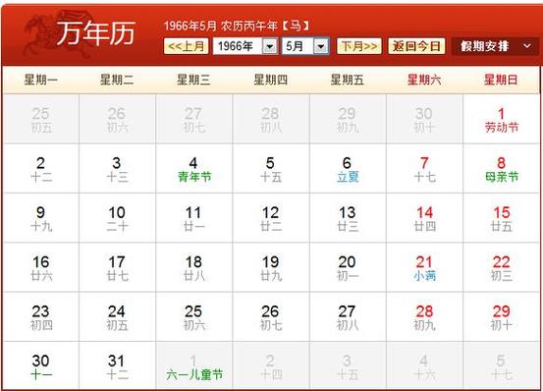Select May 8 母亲节
This screenshot has width=543, height=392.
click(501, 169)
